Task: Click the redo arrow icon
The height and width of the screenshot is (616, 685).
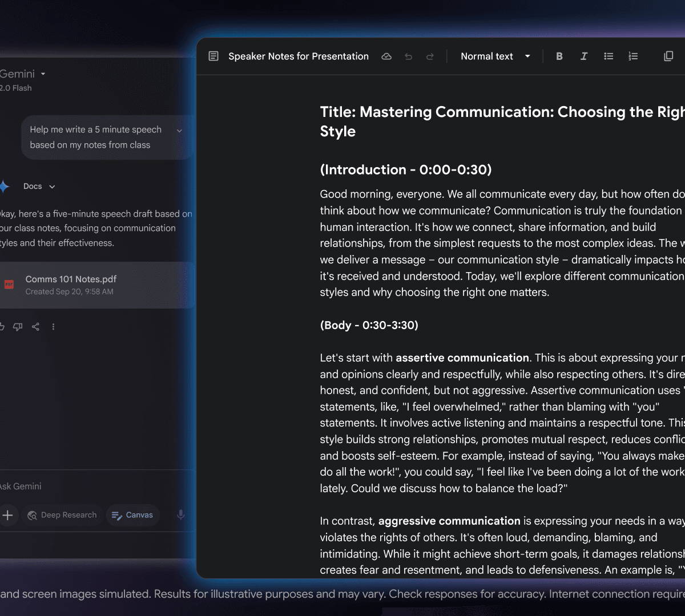Action: coord(430,56)
